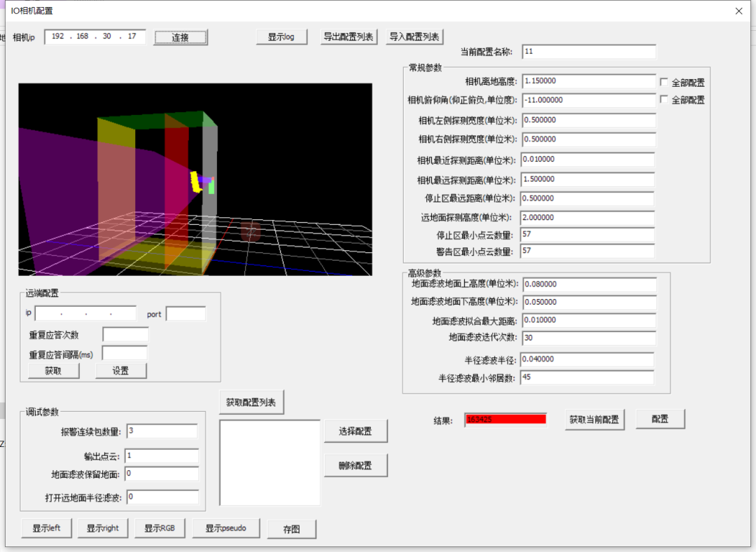Click the 警告区最小点云数量 field
This screenshot has width=756, height=552.
(x=587, y=251)
